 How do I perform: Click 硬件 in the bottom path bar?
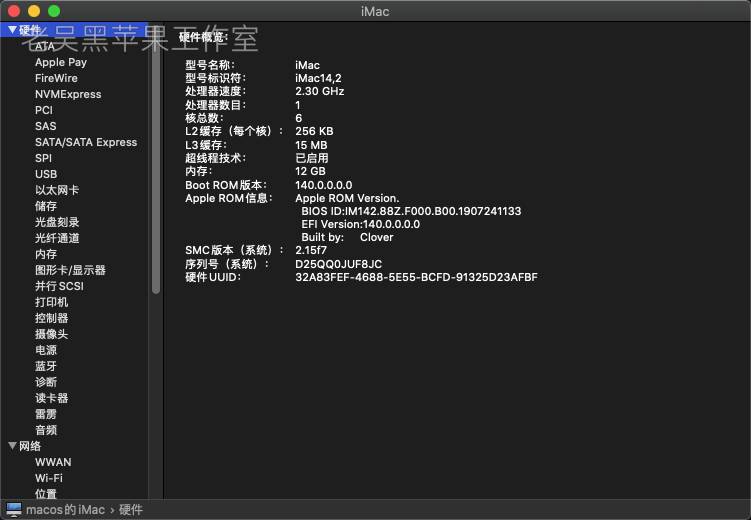pyautogui.click(x=131, y=510)
